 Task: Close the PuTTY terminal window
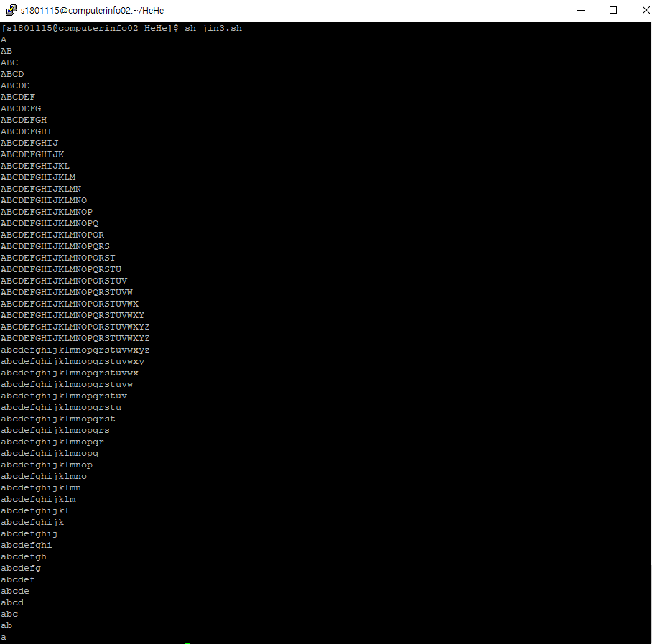(x=646, y=10)
